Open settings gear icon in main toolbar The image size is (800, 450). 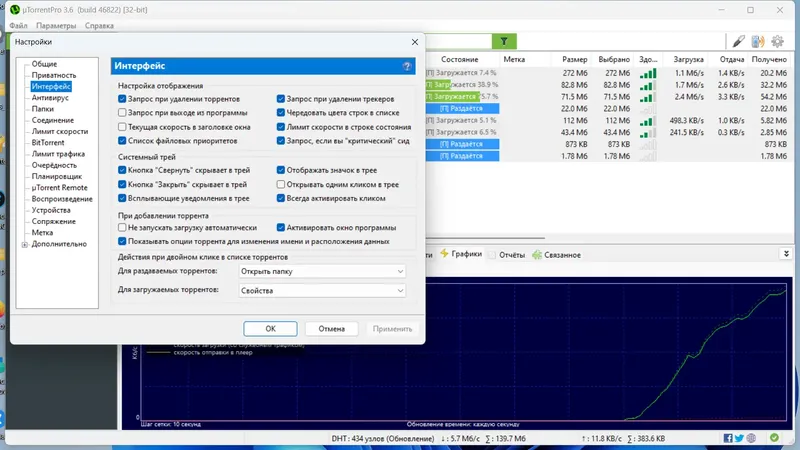pos(777,41)
